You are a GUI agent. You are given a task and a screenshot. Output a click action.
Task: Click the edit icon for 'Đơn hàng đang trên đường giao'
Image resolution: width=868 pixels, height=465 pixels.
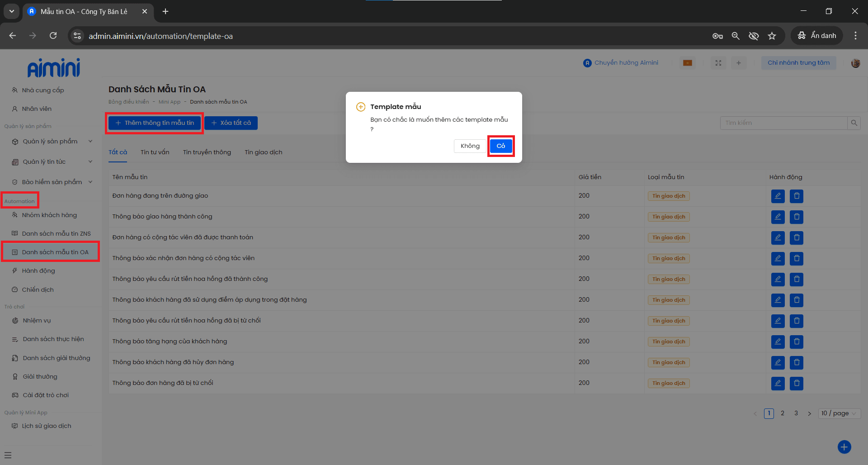coord(778,196)
